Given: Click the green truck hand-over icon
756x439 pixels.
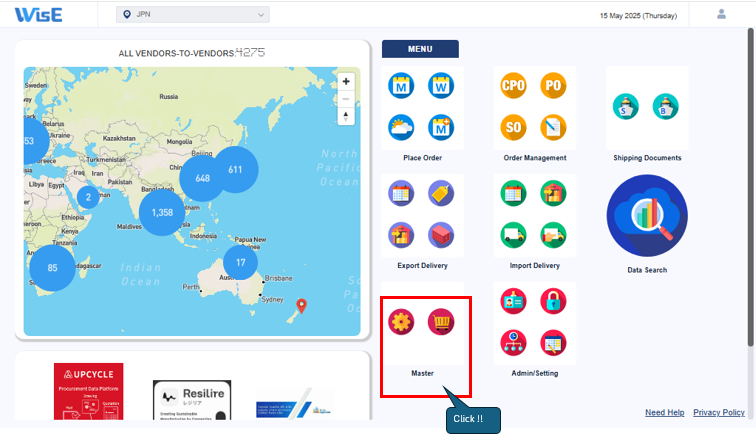Looking at the screenshot, I should tap(553, 235).
